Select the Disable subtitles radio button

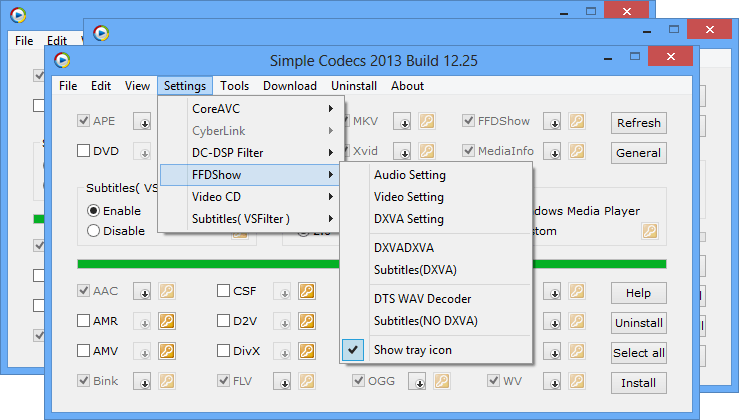94,230
